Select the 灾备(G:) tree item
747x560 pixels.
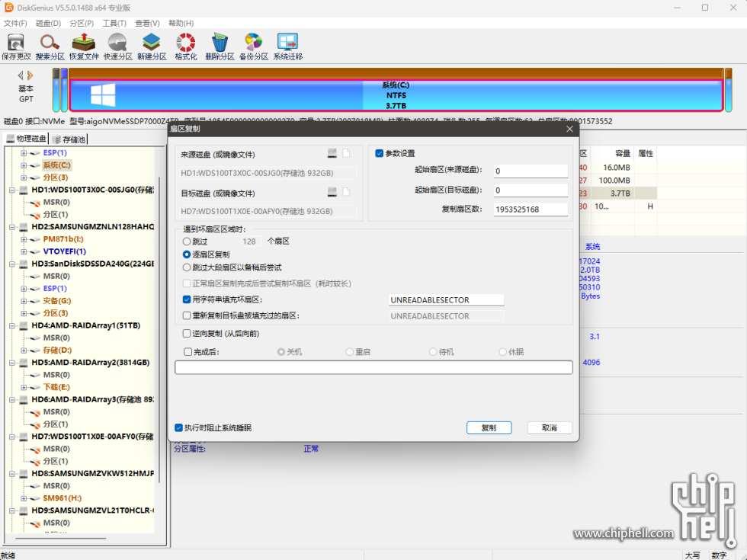(56, 301)
